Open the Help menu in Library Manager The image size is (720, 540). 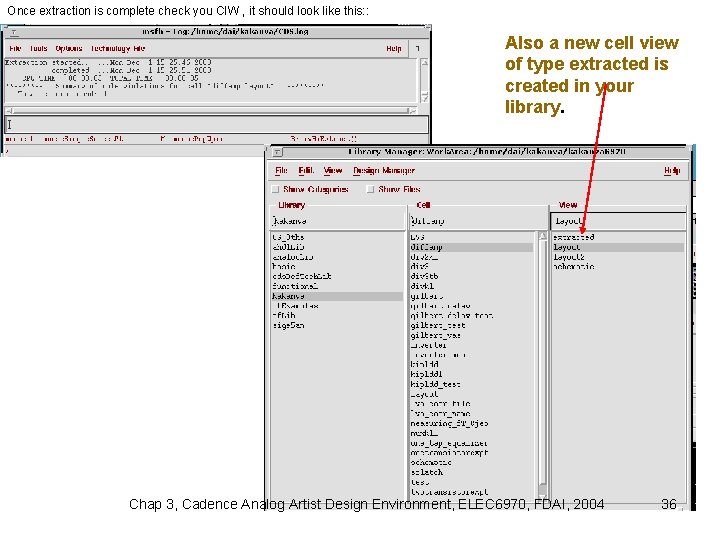coord(672,170)
